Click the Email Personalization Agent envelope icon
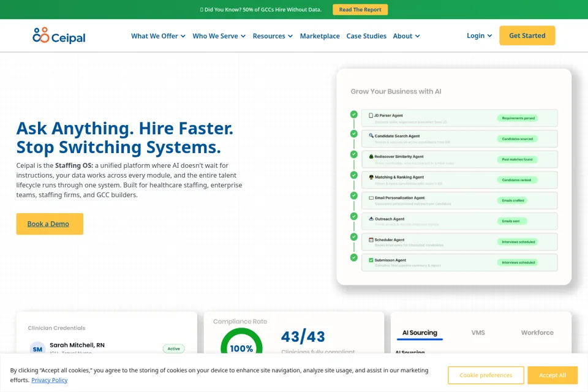588x392 pixels. pos(371,198)
